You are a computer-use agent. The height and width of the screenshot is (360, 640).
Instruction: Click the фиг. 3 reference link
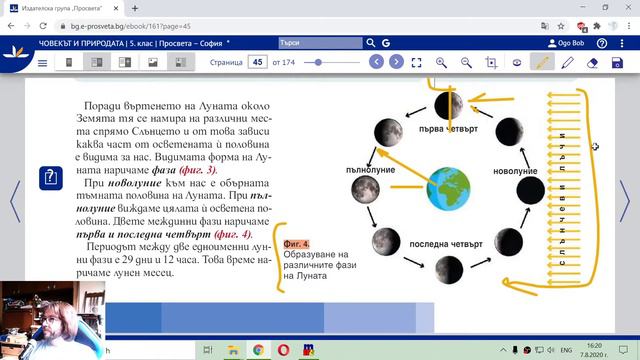[x=198, y=169]
